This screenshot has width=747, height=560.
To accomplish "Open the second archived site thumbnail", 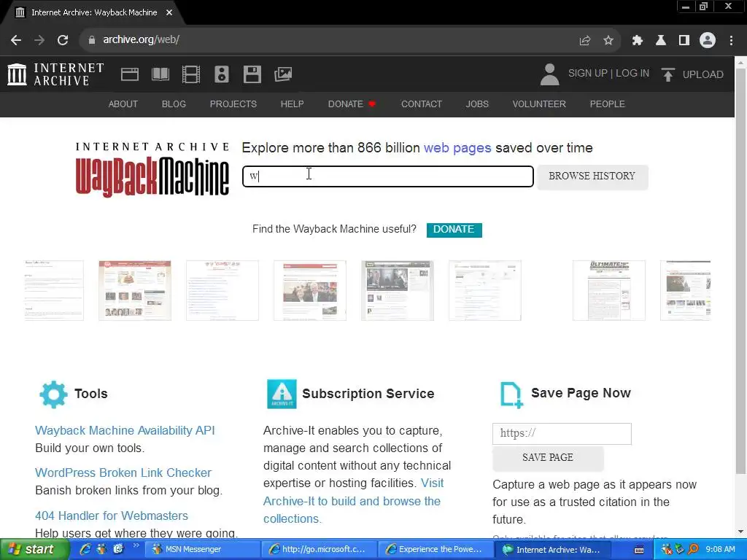I will tap(135, 290).
